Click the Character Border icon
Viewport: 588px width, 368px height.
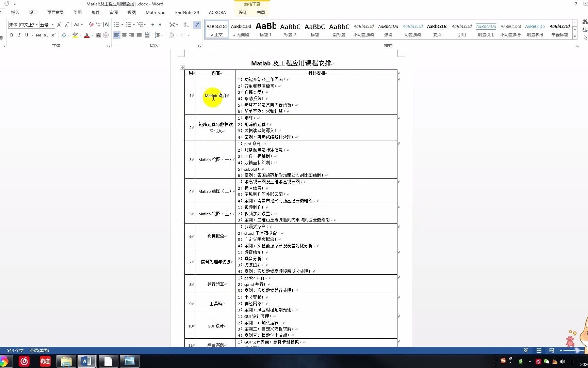coord(106,25)
